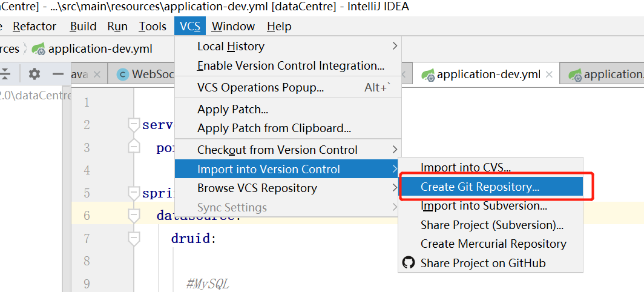This screenshot has height=292, width=644.
Task: Click the WebSoc tab class icon
Action: tap(122, 75)
